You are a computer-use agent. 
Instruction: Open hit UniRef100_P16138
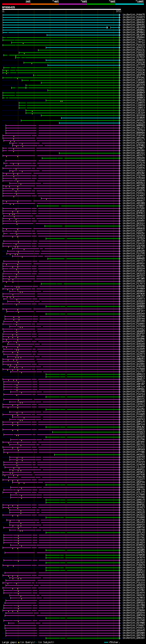[x=133, y=63]
